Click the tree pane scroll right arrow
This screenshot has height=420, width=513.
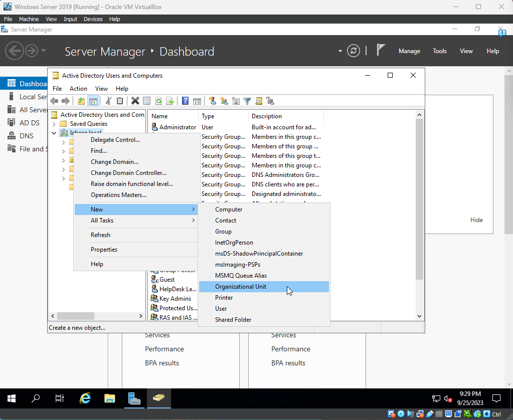tap(141, 316)
